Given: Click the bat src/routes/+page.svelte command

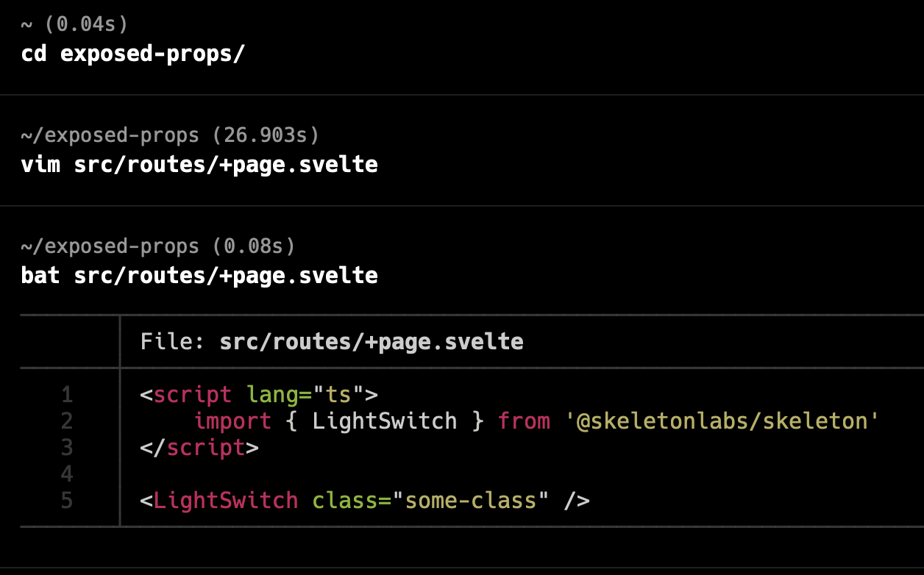Looking at the screenshot, I should click(199, 275).
